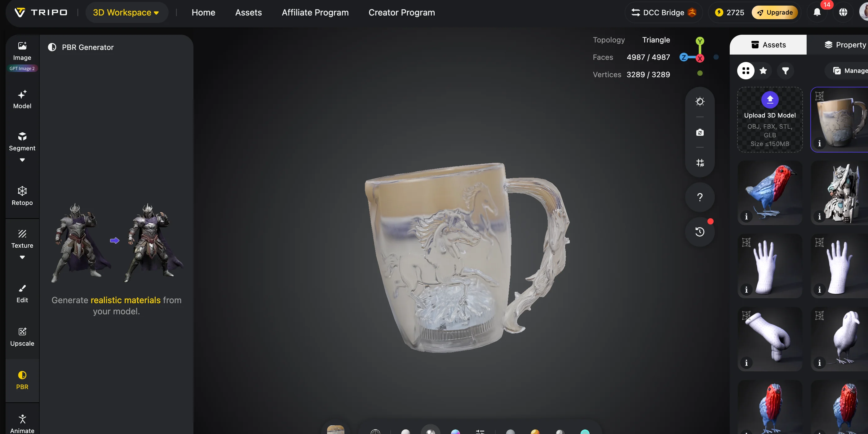
Task: Open the 3D Workspace dropdown
Action: coord(126,12)
